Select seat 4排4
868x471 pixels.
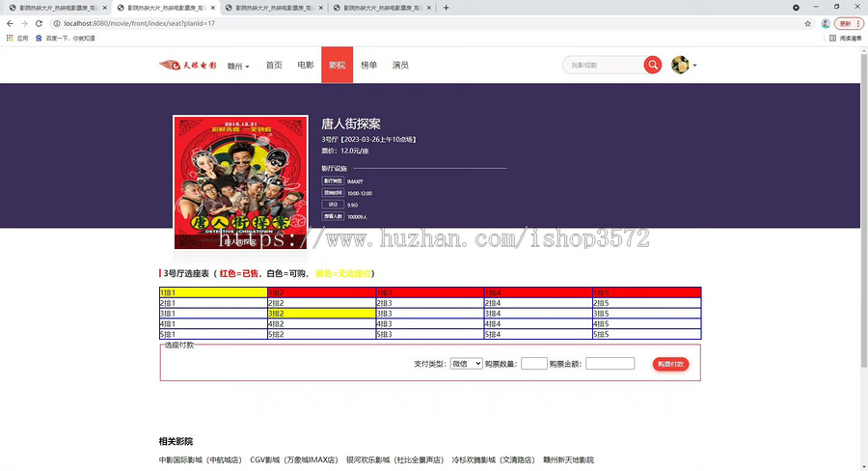coord(538,324)
